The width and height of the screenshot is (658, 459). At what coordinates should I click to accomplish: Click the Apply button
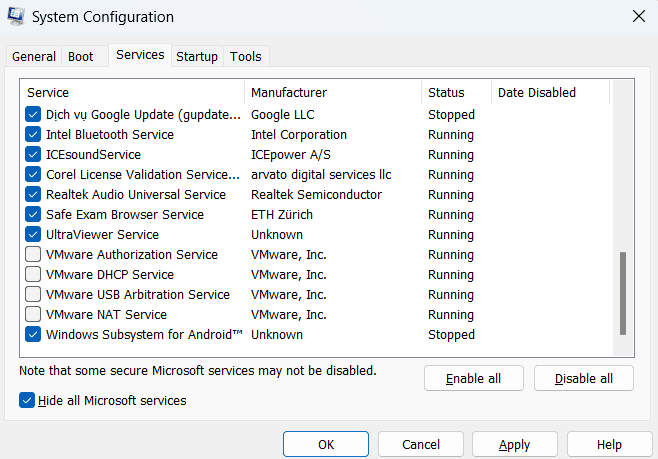coord(514,444)
